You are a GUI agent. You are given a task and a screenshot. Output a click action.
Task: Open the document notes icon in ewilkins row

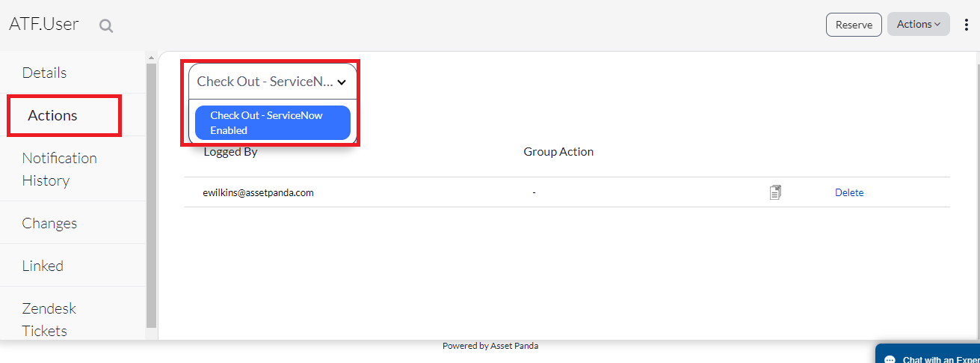click(x=775, y=192)
